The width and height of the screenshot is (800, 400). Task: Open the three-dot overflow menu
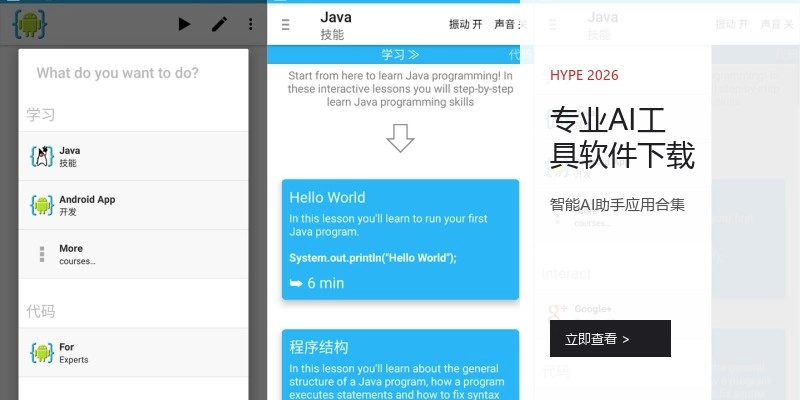pyautogui.click(x=250, y=24)
